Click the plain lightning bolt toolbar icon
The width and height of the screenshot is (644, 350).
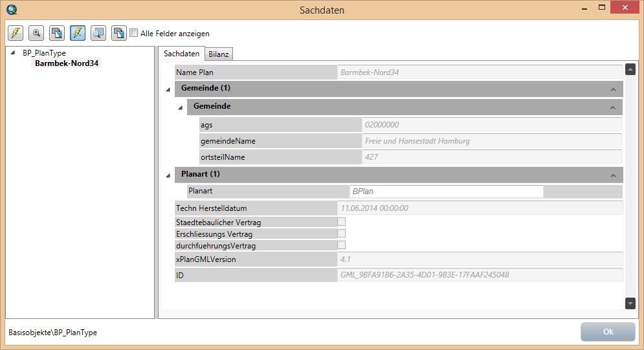pos(16,33)
